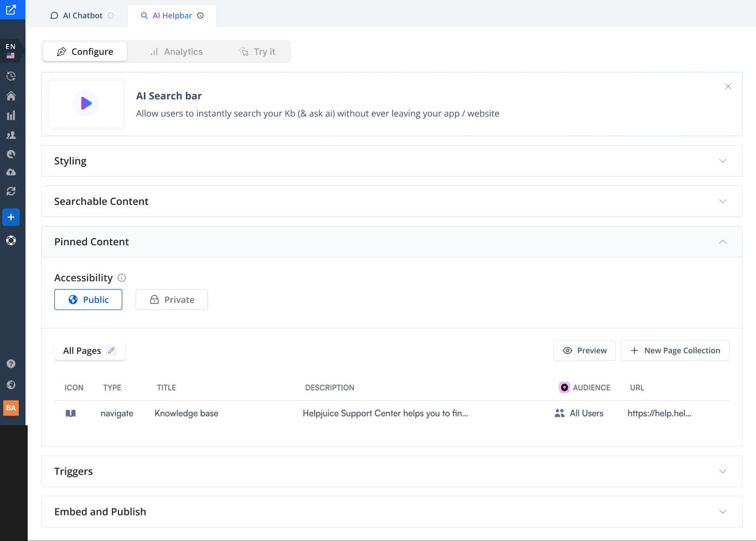The width and height of the screenshot is (756, 541).
Task: Click the book icon in Knowledge base row
Action: [x=71, y=414]
